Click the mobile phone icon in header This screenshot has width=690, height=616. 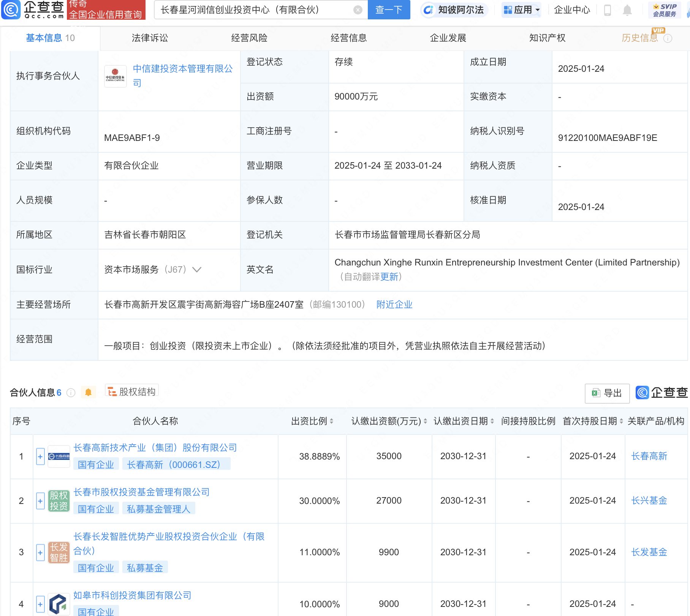point(608,10)
